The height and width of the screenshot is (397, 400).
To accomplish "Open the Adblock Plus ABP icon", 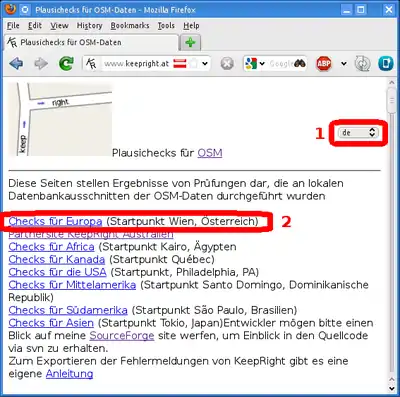I will 324,63.
